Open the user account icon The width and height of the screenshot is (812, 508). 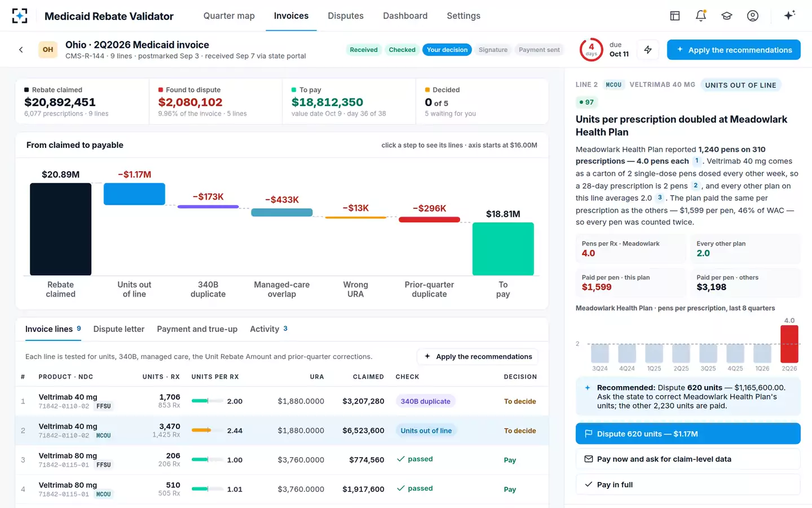pos(753,16)
